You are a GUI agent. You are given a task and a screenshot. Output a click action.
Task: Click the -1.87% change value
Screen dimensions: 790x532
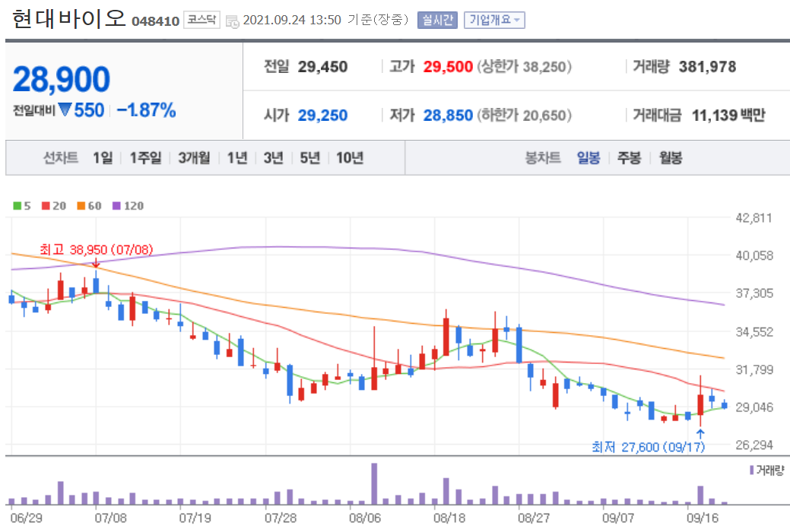click(146, 110)
